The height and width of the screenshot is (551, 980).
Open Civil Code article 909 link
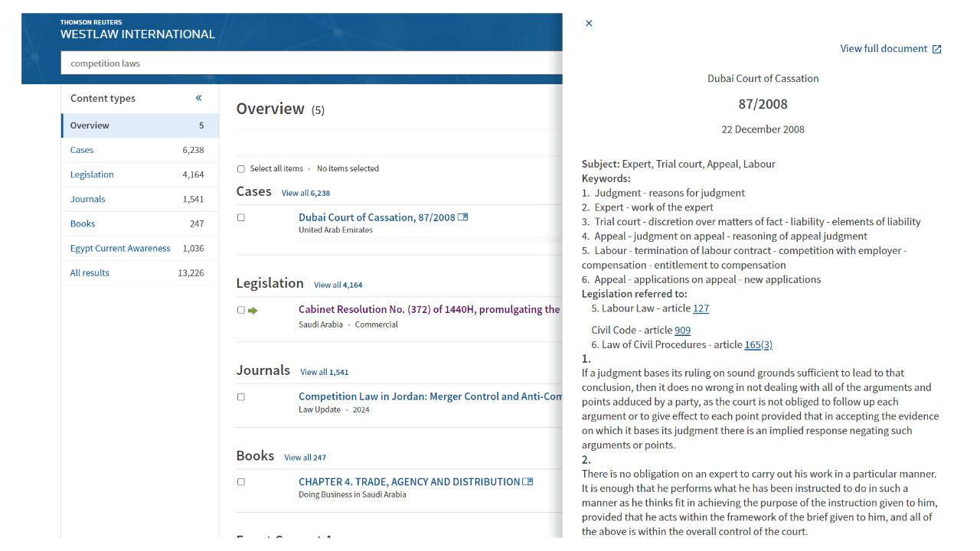[x=682, y=330]
